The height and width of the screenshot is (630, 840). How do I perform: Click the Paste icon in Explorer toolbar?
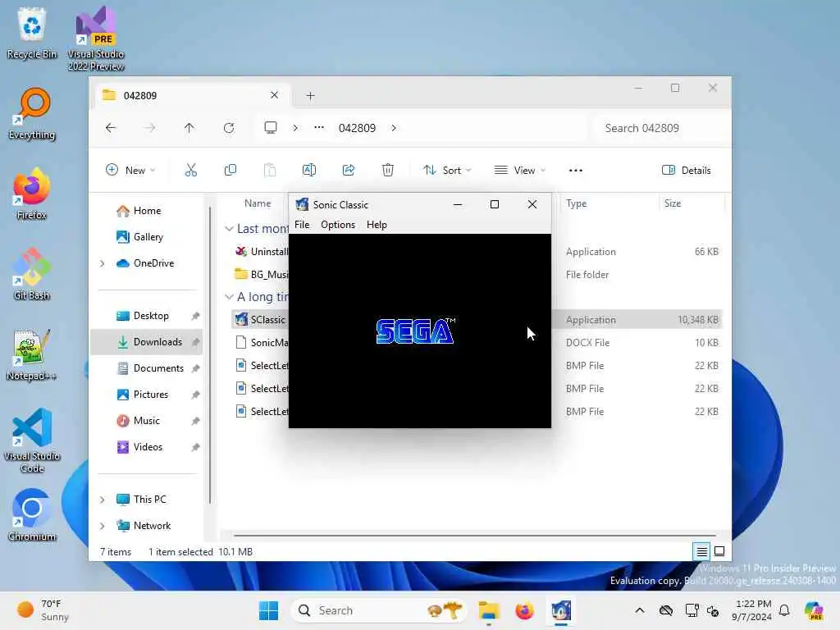click(x=270, y=171)
